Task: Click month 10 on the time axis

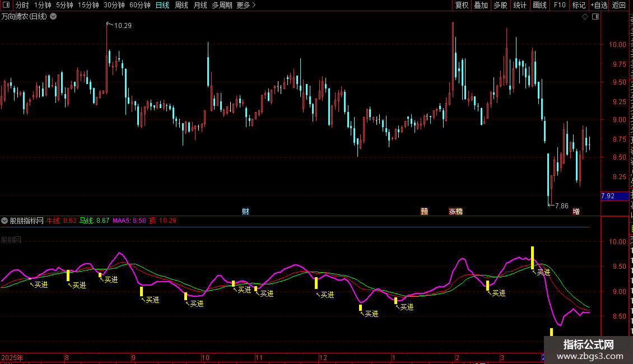Action: click(x=206, y=357)
